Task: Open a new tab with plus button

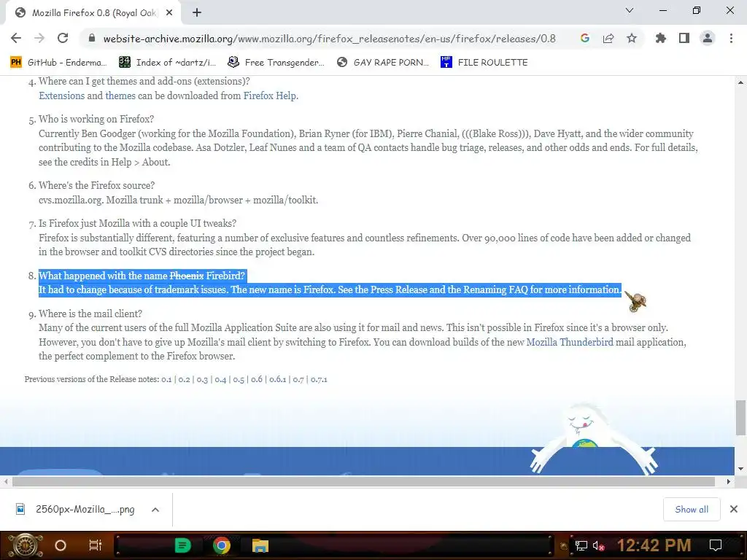Action: 197,13
